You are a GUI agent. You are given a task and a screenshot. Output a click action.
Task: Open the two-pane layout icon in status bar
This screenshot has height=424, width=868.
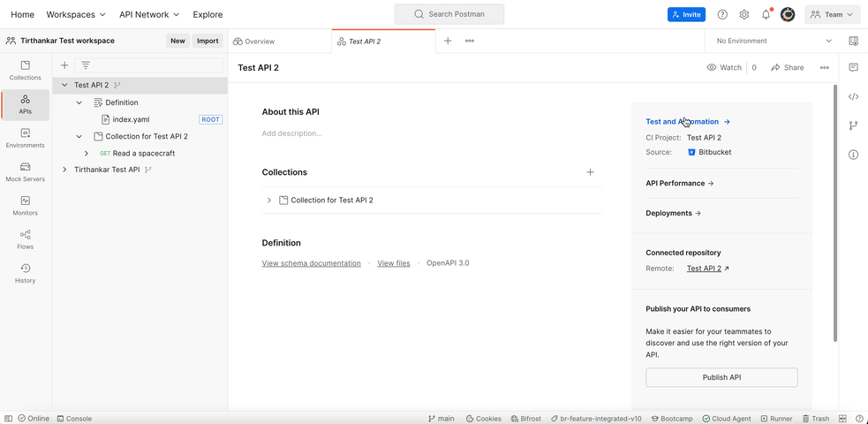click(843, 419)
